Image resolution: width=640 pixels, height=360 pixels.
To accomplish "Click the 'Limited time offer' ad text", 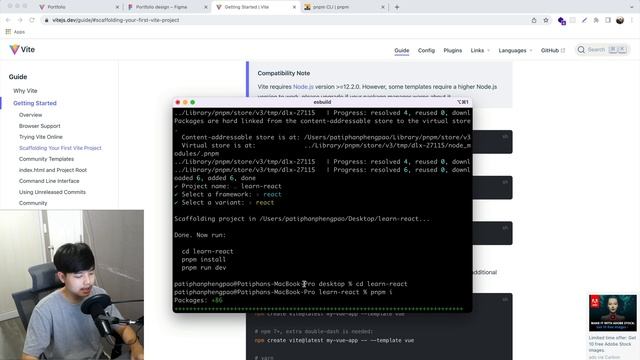I will [612, 344].
